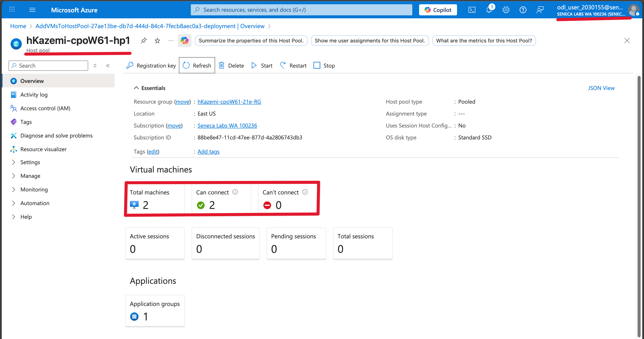This screenshot has width=644, height=339.
Task: Expand the Settings menu group
Action: click(x=13, y=162)
